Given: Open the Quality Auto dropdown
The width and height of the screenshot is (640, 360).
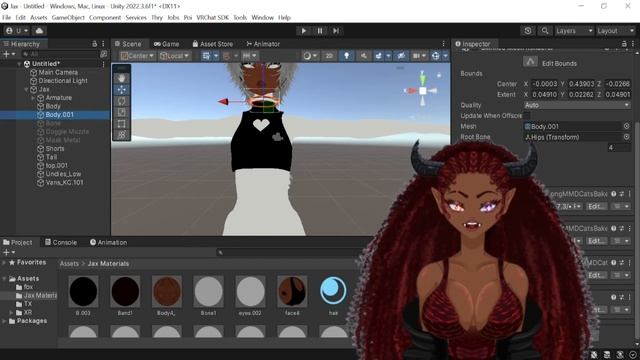Looking at the screenshot, I should point(577,105).
